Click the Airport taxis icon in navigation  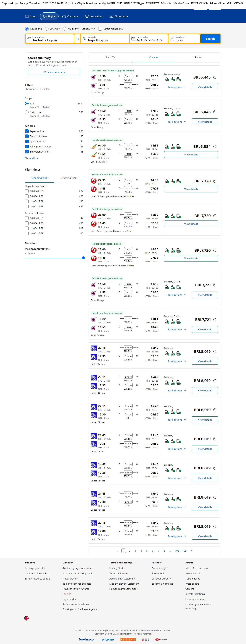click(111, 17)
